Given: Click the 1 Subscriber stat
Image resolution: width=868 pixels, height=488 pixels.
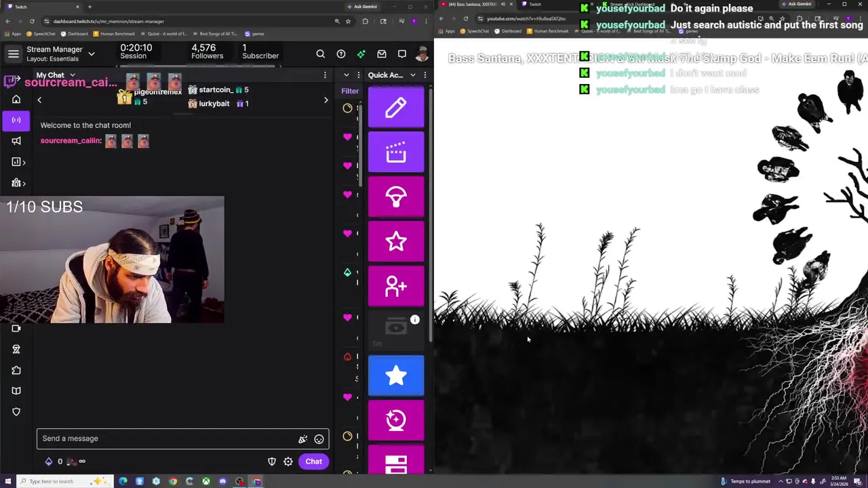Looking at the screenshot, I should [x=260, y=52].
